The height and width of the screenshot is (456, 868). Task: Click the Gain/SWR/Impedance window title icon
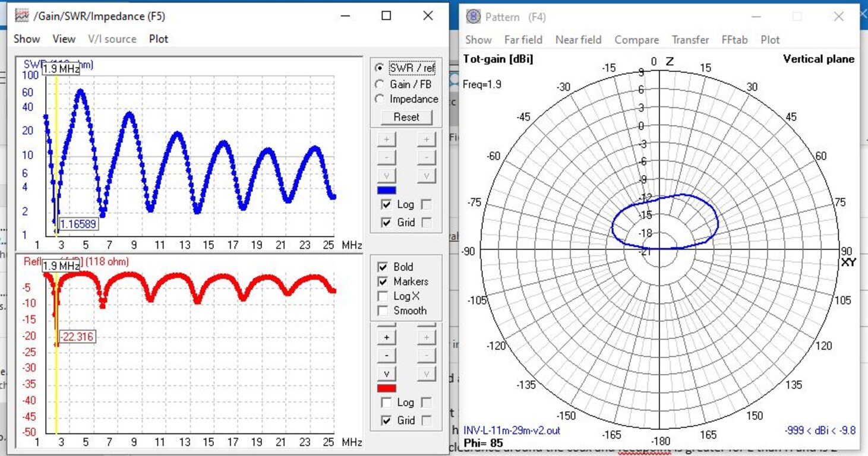click(x=22, y=17)
